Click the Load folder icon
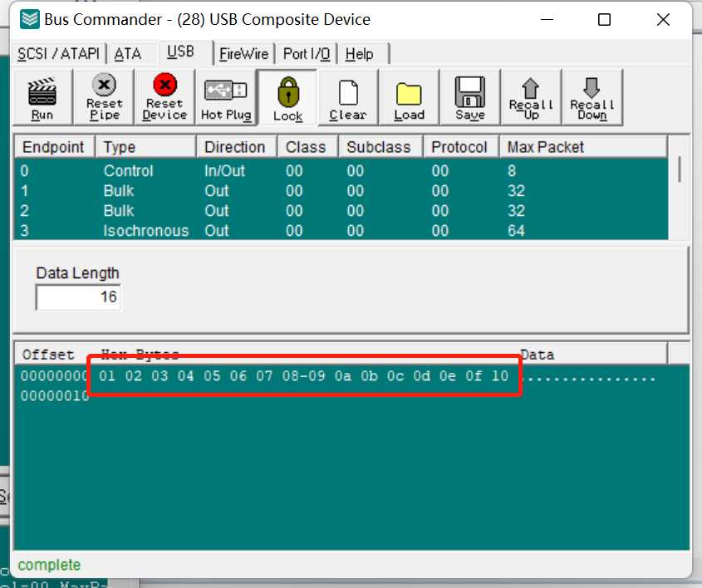The image size is (702, 588). (x=410, y=97)
